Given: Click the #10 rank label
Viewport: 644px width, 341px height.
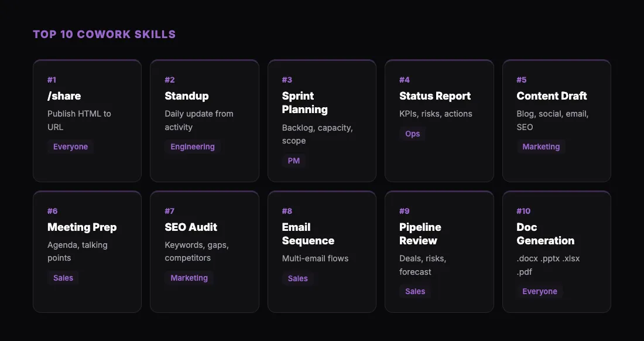Looking at the screenshot, I should tap(523, 211).
